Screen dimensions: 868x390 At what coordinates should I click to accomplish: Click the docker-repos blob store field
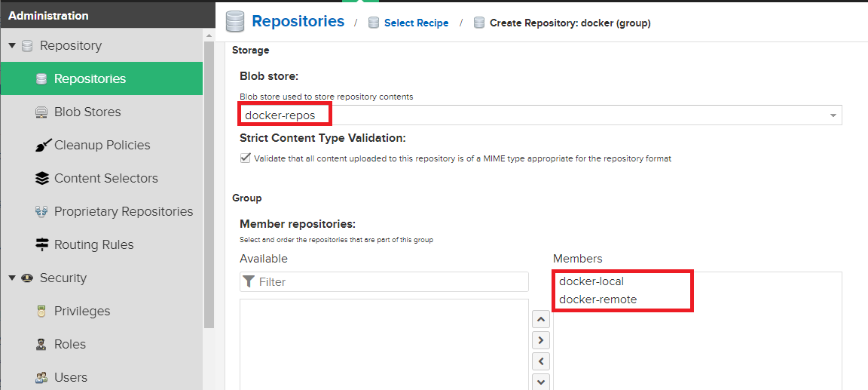click(x=541, y=115)
